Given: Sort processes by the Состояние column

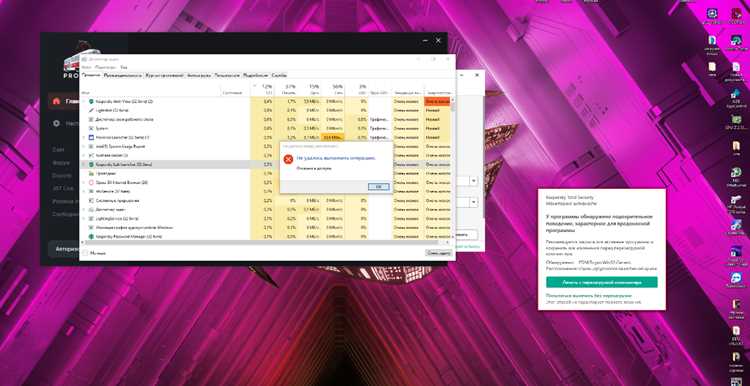Looking at the screenshot, I should click(x=234, y=89).
